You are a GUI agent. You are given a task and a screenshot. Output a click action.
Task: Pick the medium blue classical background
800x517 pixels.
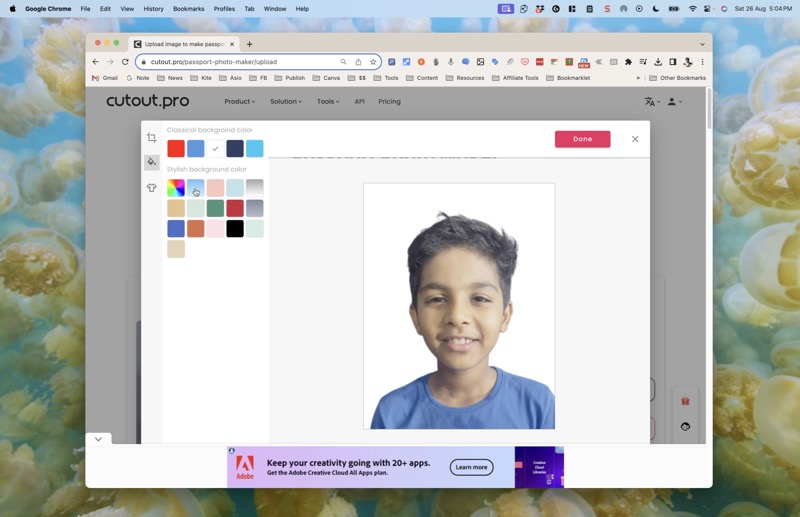[195, 149]
